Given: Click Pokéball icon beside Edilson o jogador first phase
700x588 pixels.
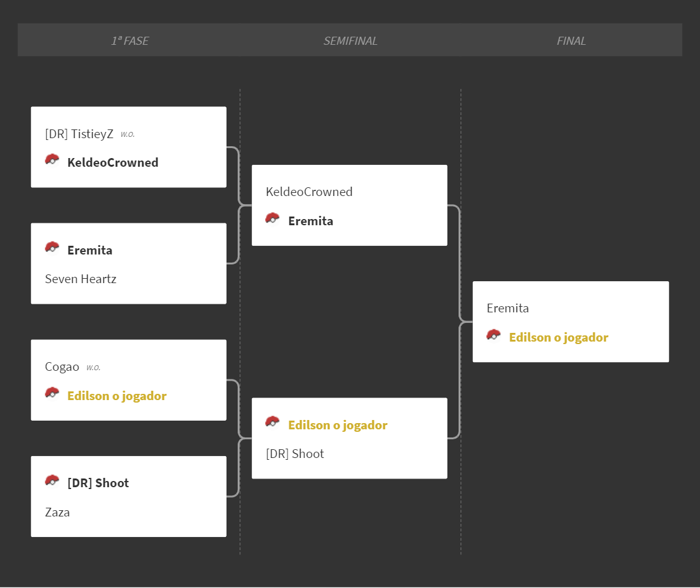Looking at the screenshot, I should 52,393.
